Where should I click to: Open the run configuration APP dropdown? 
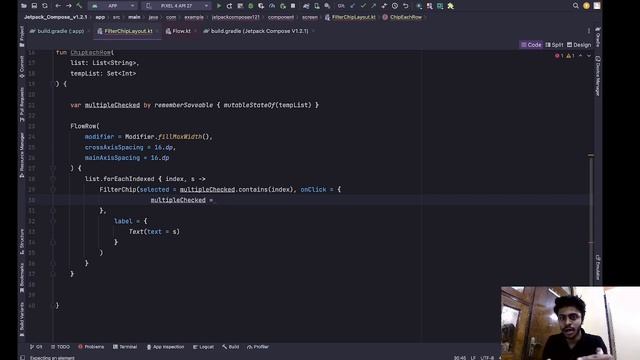click(x=113, y=6)
